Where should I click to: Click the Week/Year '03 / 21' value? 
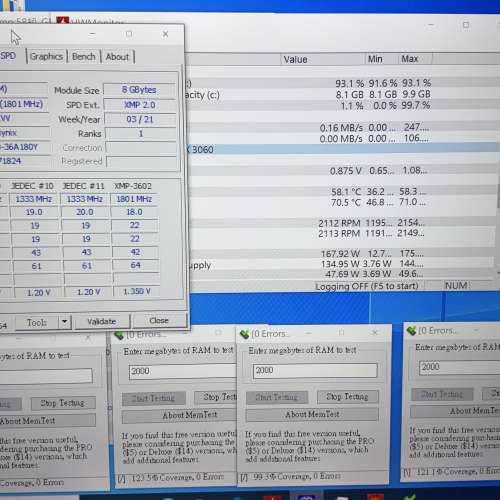[x=140, y=119]
